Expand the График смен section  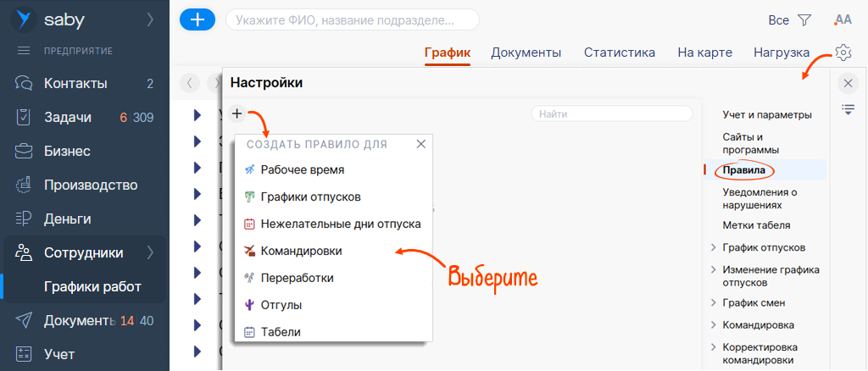click(x=712, y=303)
